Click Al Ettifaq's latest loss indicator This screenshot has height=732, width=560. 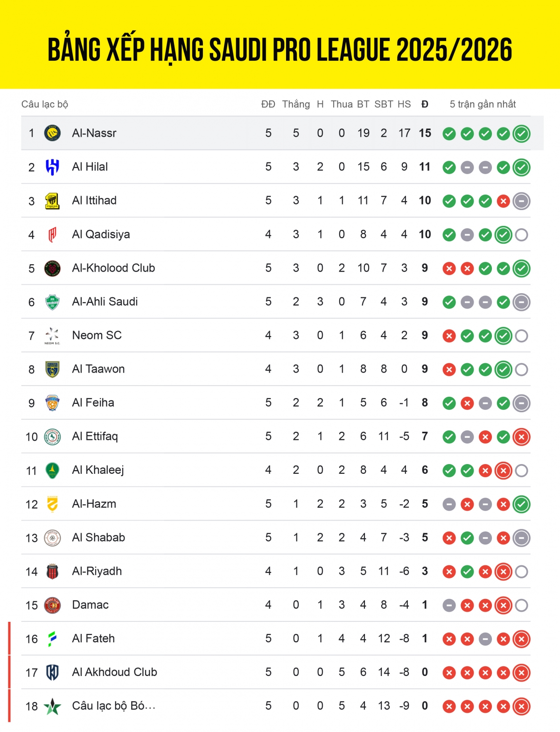(x=521, y=437)
